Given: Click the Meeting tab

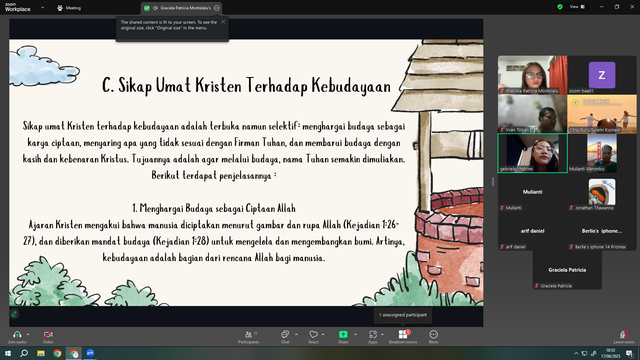Looking at the screenshot, I should (69, 8).
